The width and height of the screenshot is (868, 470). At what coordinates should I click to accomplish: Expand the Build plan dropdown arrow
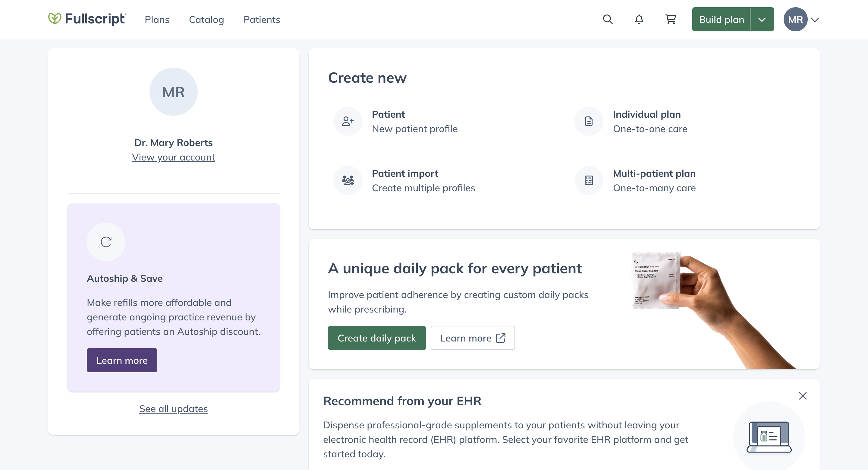763,19
